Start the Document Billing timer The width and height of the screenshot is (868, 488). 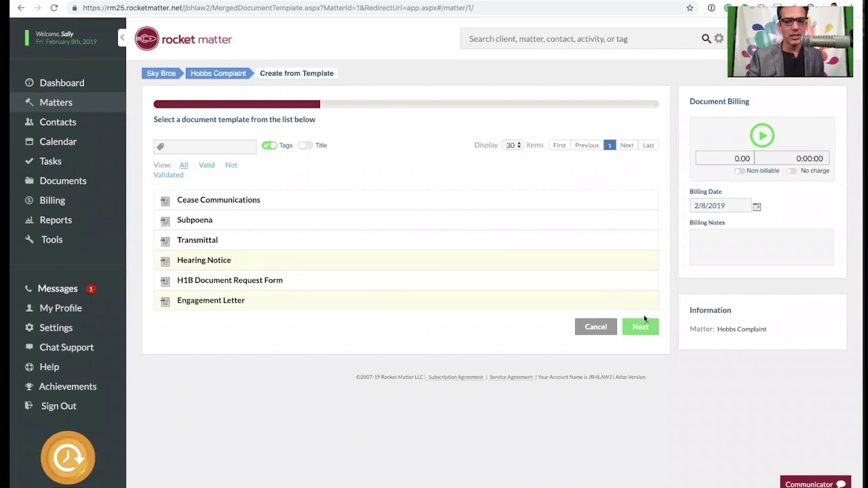click(x=762, y=136)
